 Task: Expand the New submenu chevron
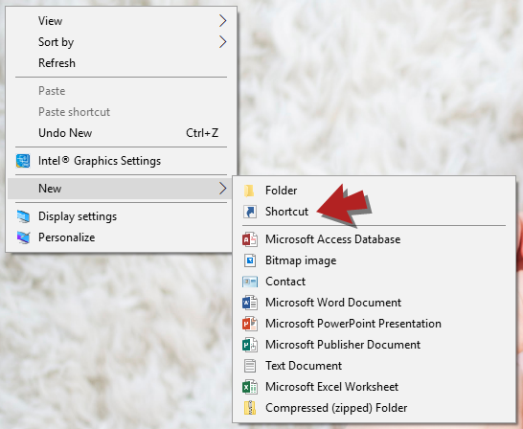click(223, 188)
